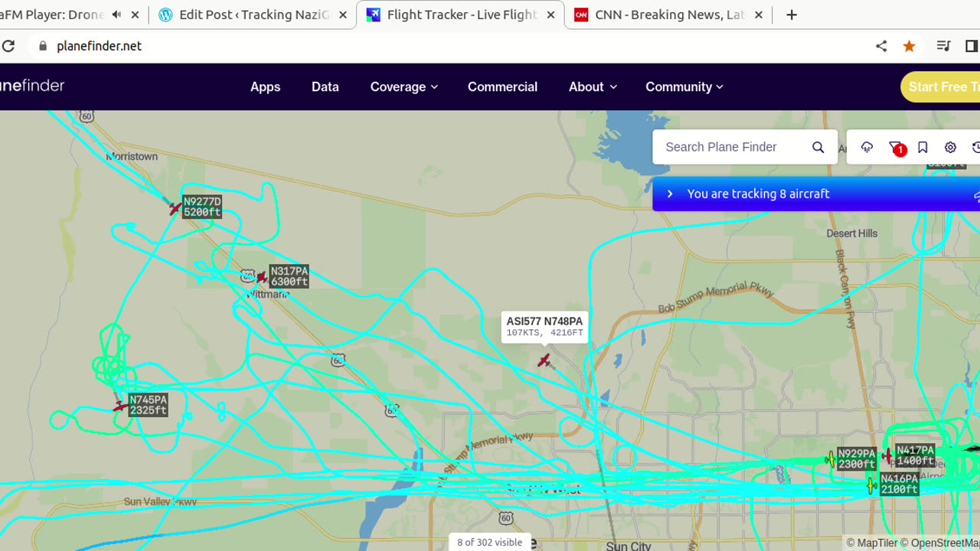The height and width of the screenshot is (551, 980).
Task: Open the Commercial menu item
Action: point(502,86)
